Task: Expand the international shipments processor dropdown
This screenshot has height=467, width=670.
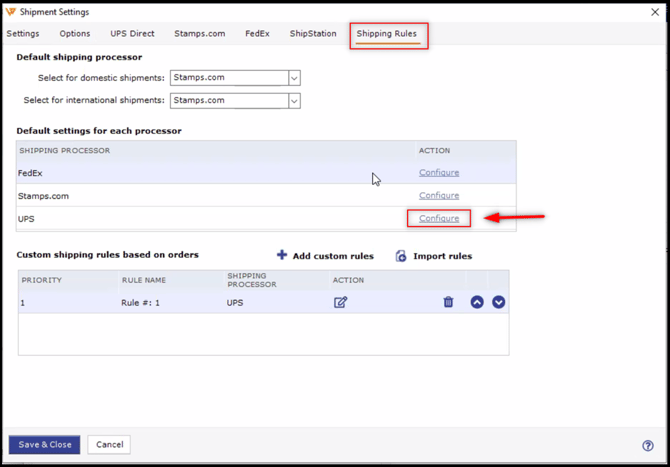Action: pyautogui.click(x=294, y=100)
